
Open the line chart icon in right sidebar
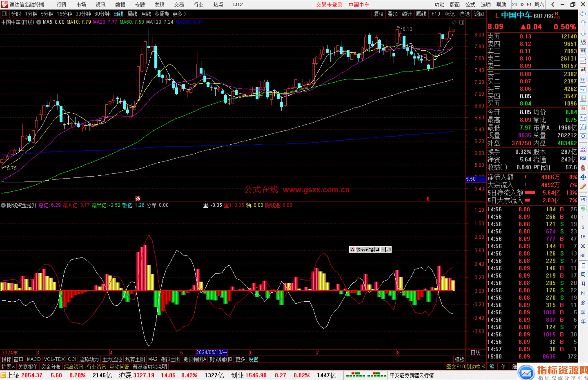(x=583, y=61)
